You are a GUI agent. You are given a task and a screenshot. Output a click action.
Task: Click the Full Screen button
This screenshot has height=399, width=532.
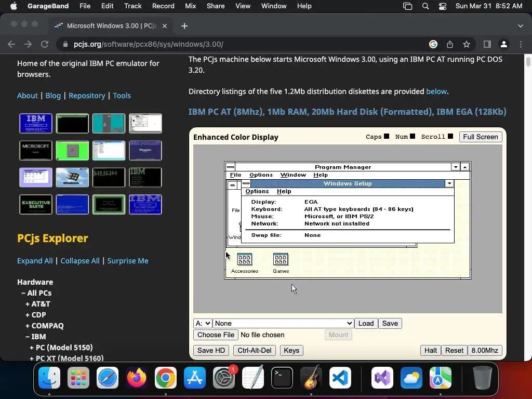pos(481,137)
